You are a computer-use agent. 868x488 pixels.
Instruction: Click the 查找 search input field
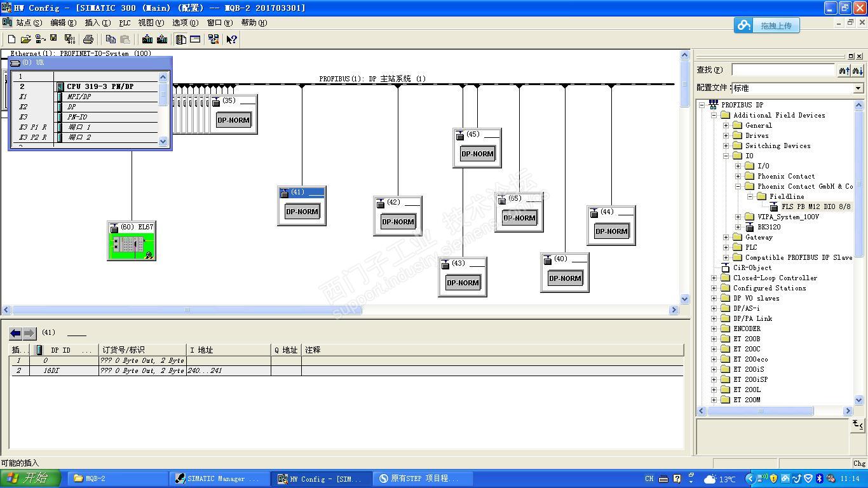click(783, 70)
